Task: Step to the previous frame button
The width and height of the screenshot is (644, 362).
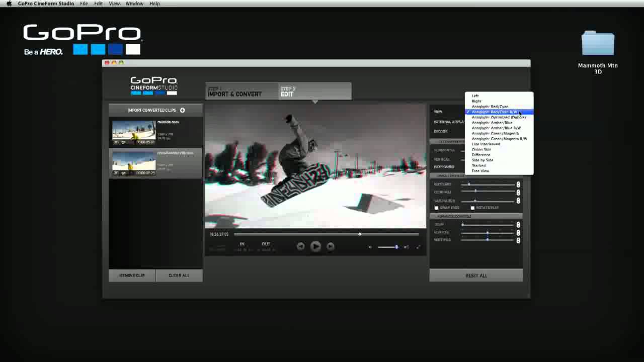Action: tap(300, 246)
